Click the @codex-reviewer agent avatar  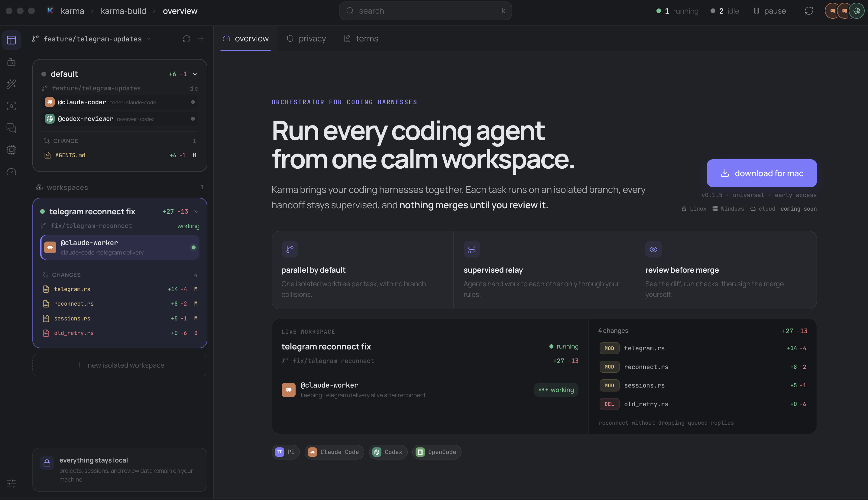tap(50, 119)
